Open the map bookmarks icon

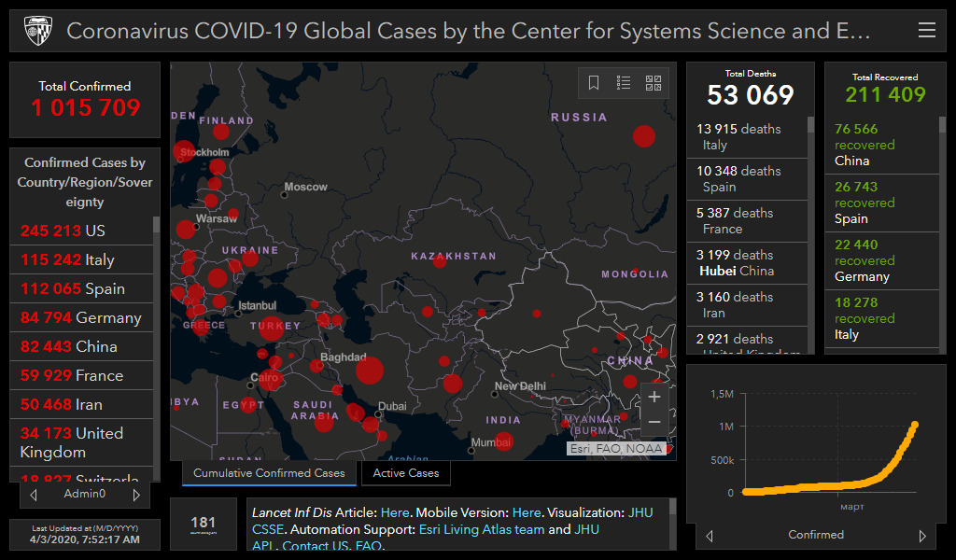[594, 83]
